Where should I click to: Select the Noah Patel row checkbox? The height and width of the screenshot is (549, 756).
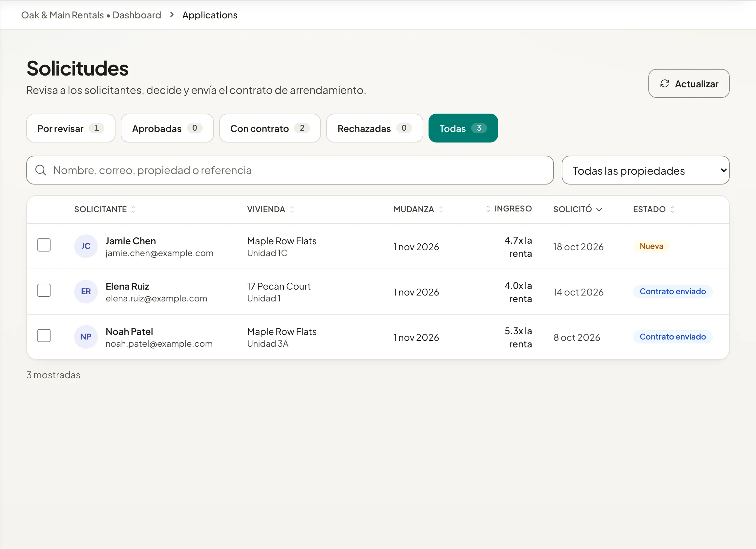[44, 336]
